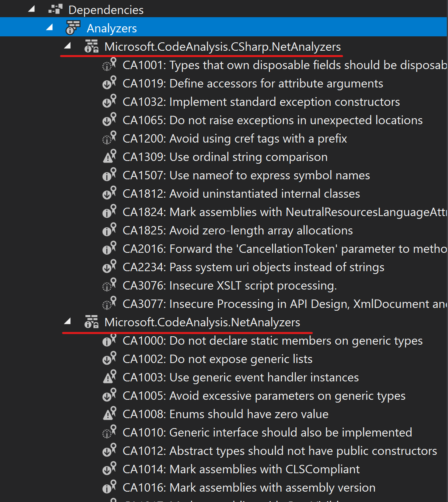
Task: Select CA1012 Abstract types public constructors rule
Action: click(280, 451)
